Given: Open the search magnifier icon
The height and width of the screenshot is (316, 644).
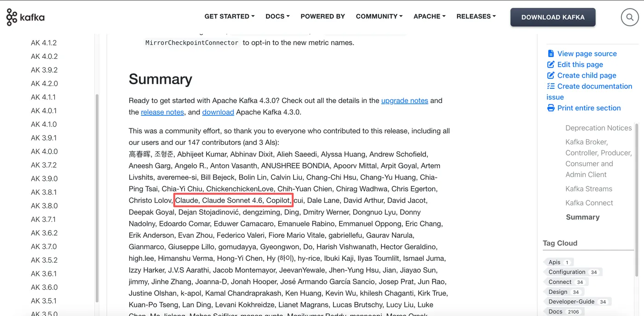Looking at the screenshot, I should (x=629, y=17).
